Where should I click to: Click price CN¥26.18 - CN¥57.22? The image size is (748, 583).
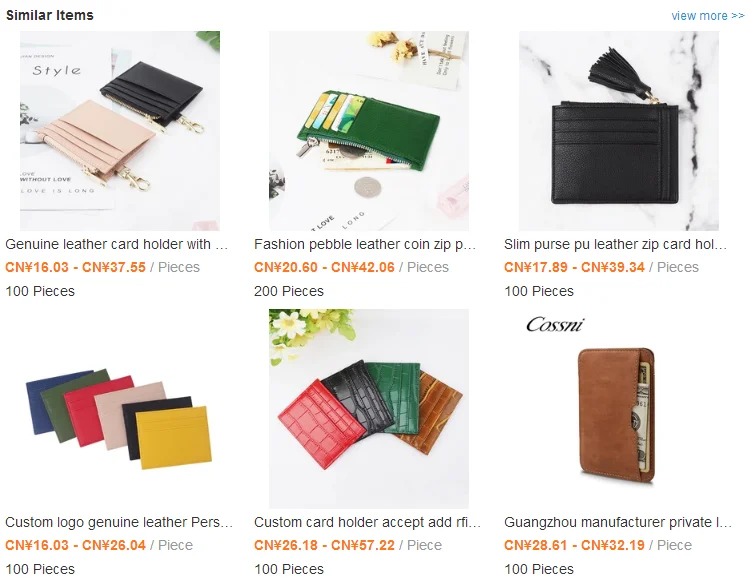tap(324, 545)
